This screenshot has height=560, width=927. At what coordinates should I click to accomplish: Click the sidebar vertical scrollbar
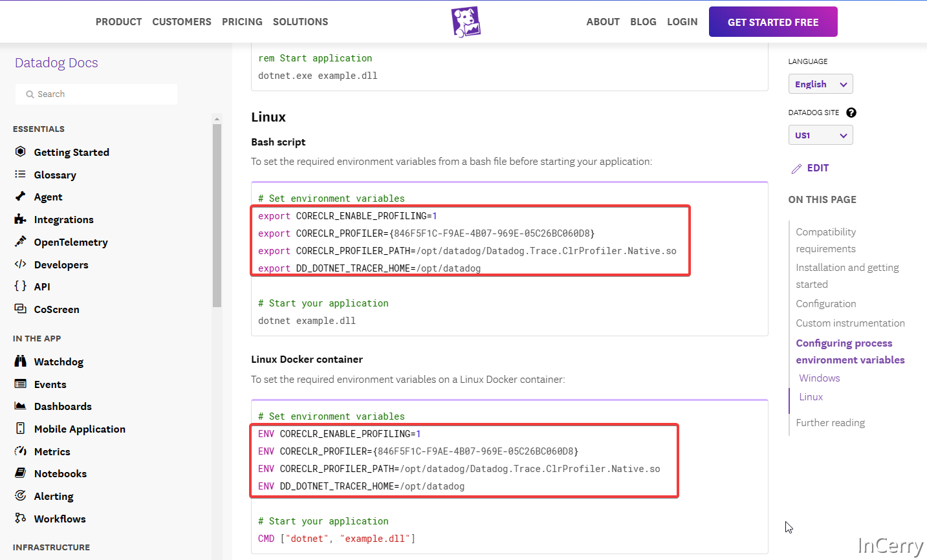tap(217, 213)
